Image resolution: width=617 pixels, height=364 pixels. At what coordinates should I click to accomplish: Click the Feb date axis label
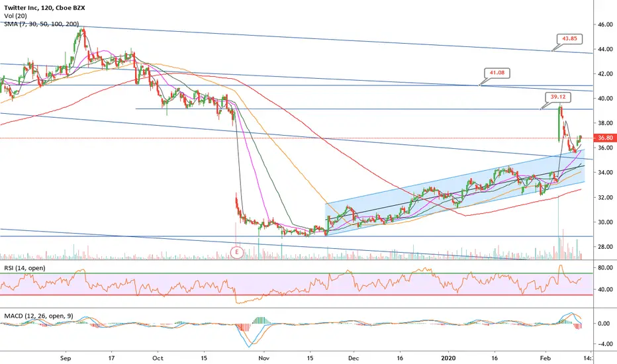tap(546, 358)
